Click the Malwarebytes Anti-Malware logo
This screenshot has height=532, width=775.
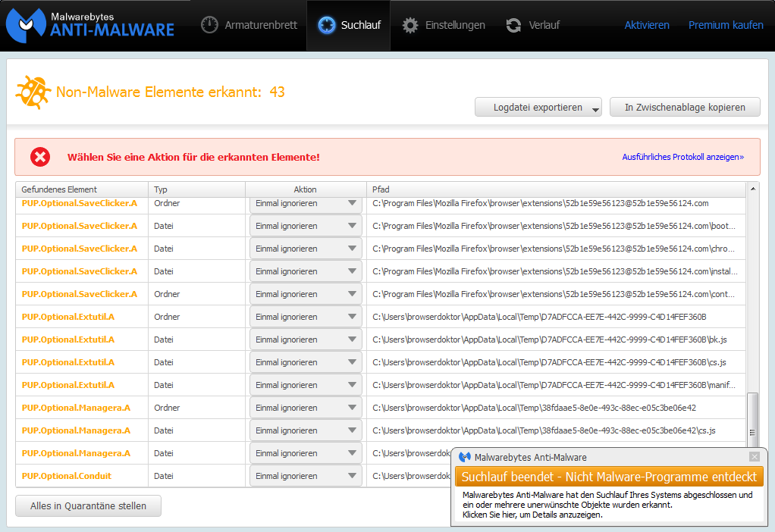[x=90, y=25]
